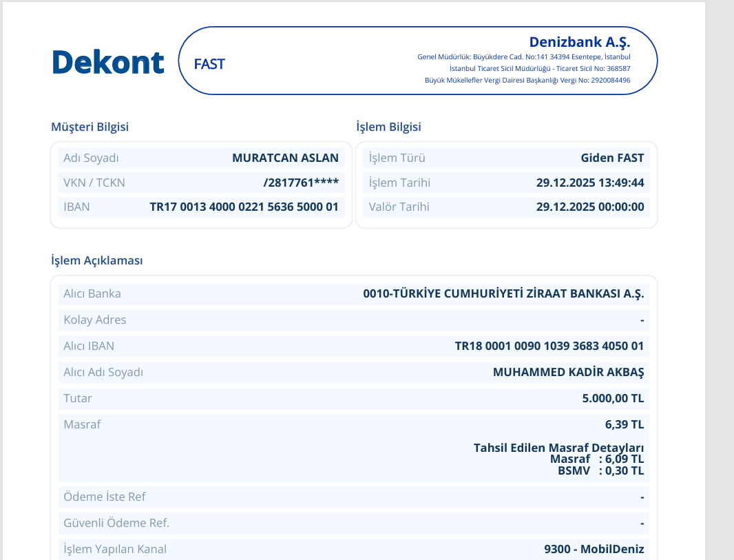Viewport: 734px width, 560px height.
Task: Select the customer name MURATCAN ASLAN
Action: (285, 158)
